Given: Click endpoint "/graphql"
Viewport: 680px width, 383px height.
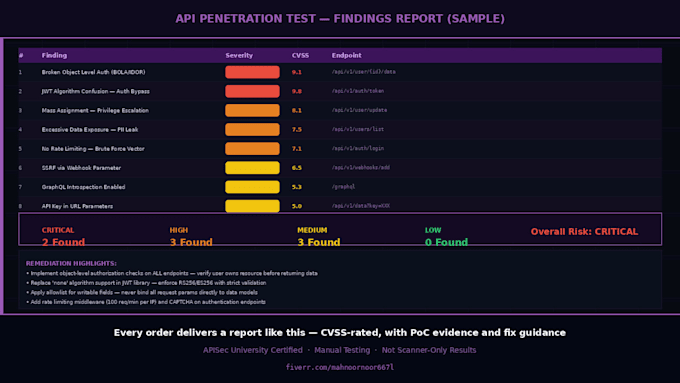Looking at the screenshot, I should click(x=343, y=187).
